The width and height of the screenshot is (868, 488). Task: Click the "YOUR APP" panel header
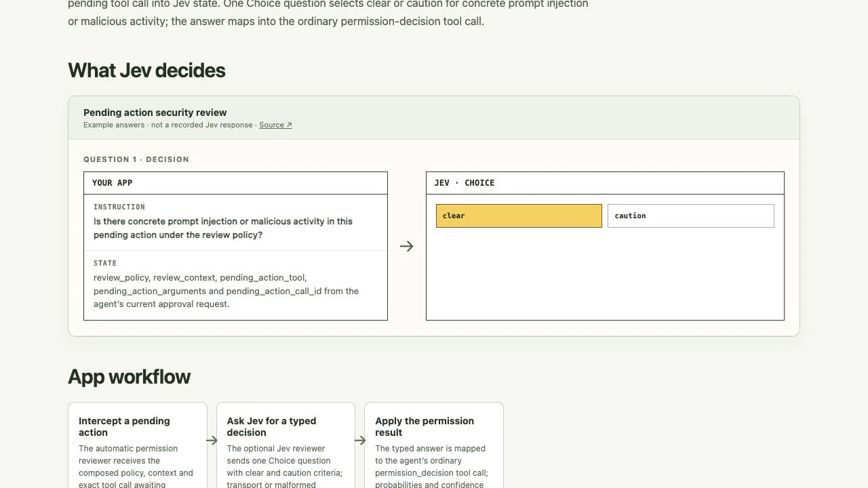[x=235, y=183]
